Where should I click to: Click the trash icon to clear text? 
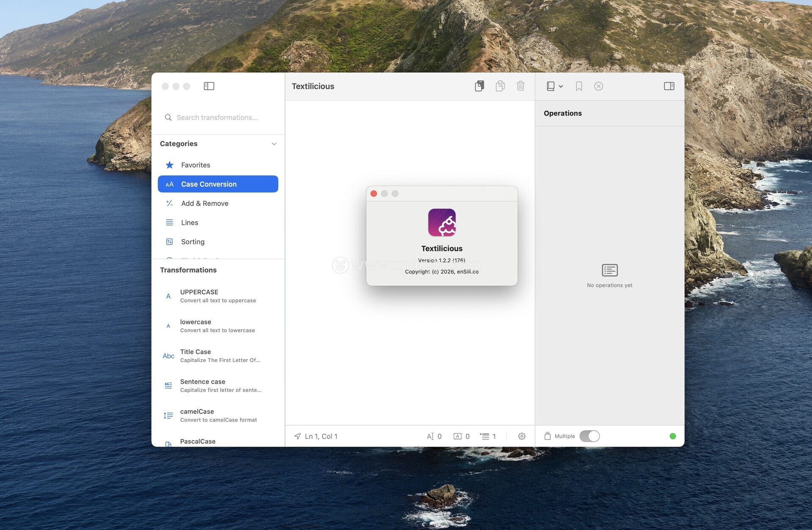tap(521, 86)
